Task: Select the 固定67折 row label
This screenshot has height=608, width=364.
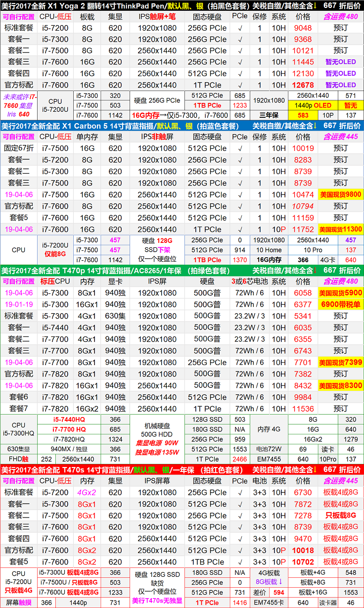Action: pos(19,148)
